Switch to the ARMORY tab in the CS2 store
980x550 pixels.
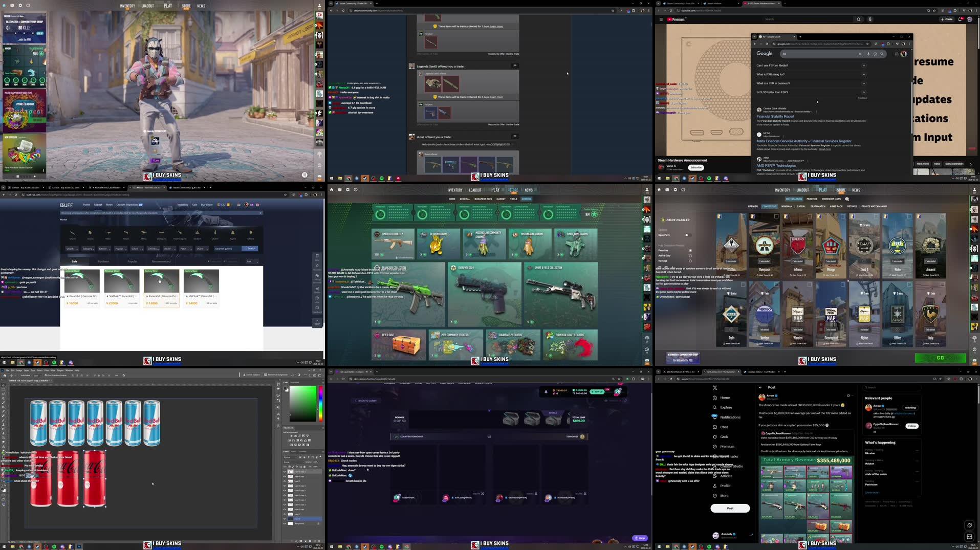tap(527, 199)
